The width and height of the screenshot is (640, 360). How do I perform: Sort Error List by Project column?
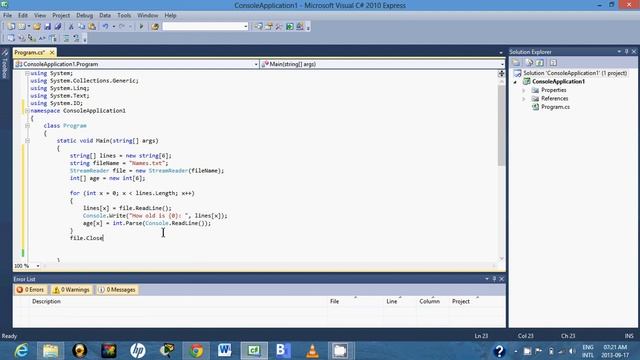click(x=461, y=301)
